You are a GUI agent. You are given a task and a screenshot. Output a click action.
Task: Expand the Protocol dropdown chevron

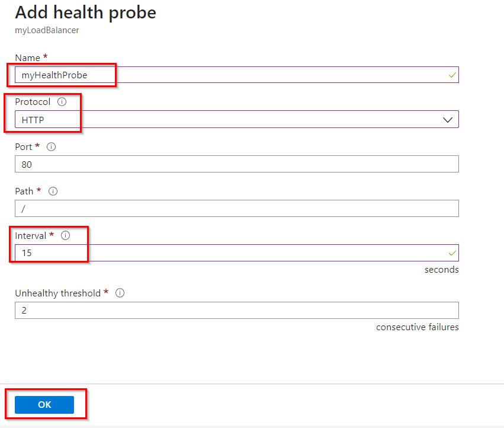(448, 119)
